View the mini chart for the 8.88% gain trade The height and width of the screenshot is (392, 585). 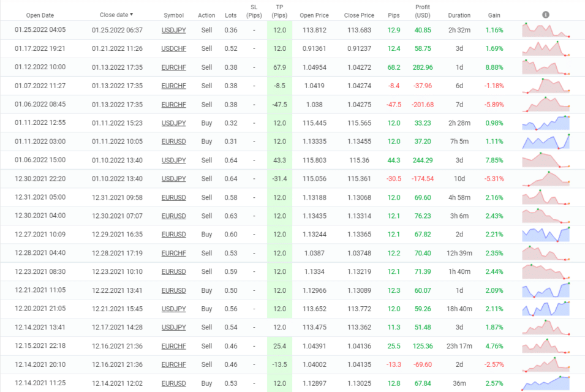pyautogui.click(x=545, y=67)
